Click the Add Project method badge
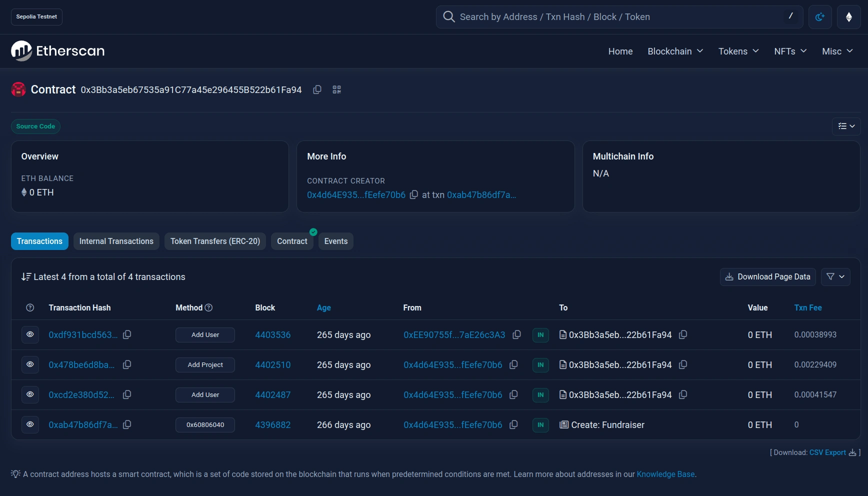This screenshot has width=868, height=496. coord(205,365)
